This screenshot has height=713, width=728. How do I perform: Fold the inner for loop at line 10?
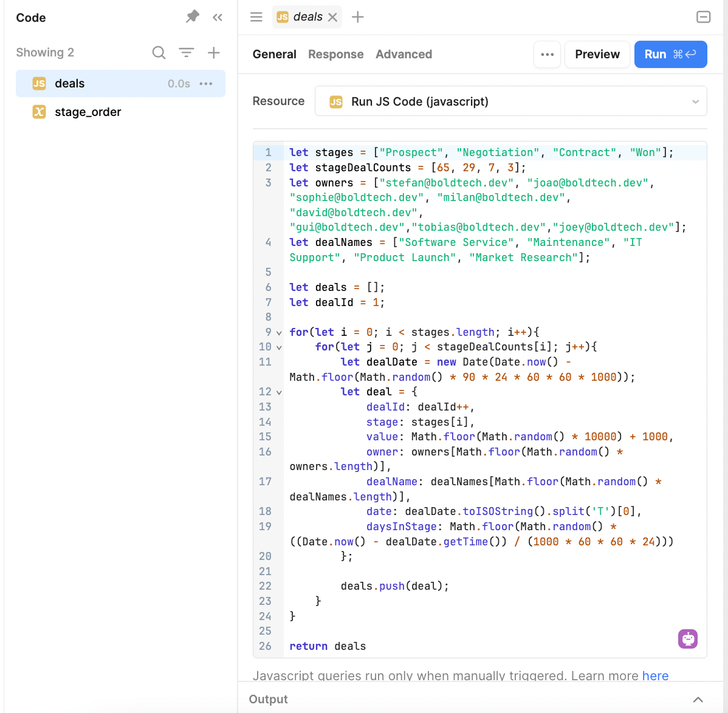[279, 347]
